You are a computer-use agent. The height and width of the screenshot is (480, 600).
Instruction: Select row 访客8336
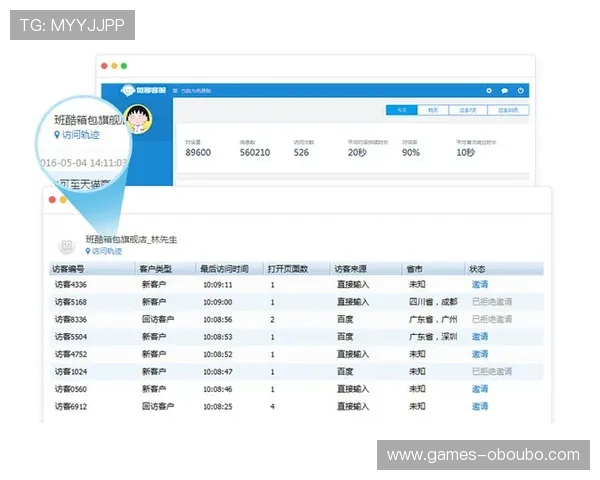(297, 319)
